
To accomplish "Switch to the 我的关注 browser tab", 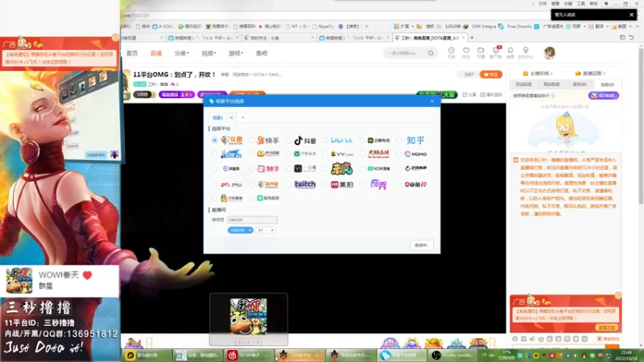I will (278, 38).
